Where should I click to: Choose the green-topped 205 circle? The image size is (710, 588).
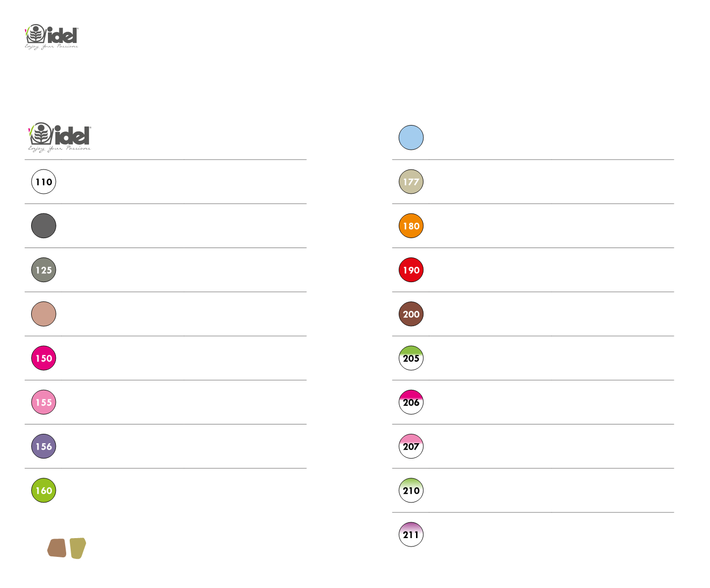point(411,358)
